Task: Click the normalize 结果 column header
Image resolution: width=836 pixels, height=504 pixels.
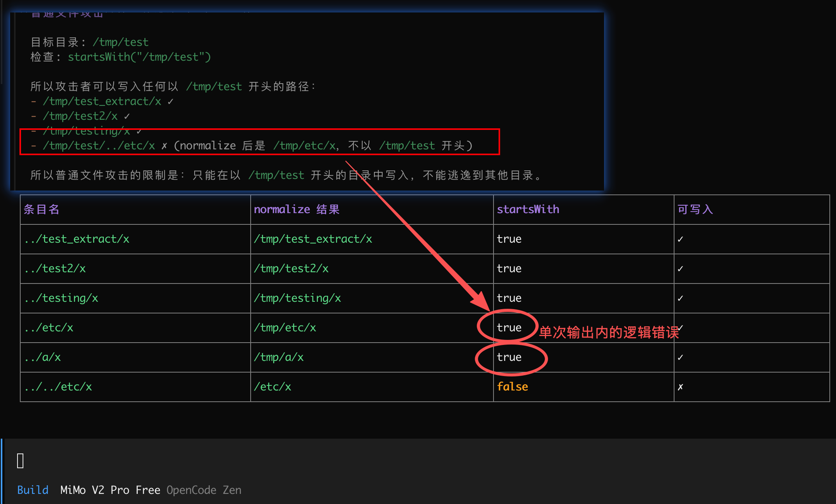Action: (x=297, y=210)
